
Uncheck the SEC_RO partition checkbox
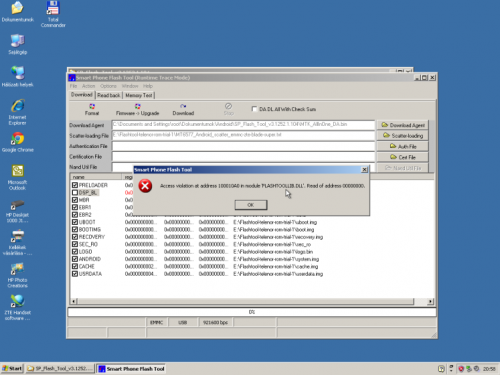click(x=75, y=244)
